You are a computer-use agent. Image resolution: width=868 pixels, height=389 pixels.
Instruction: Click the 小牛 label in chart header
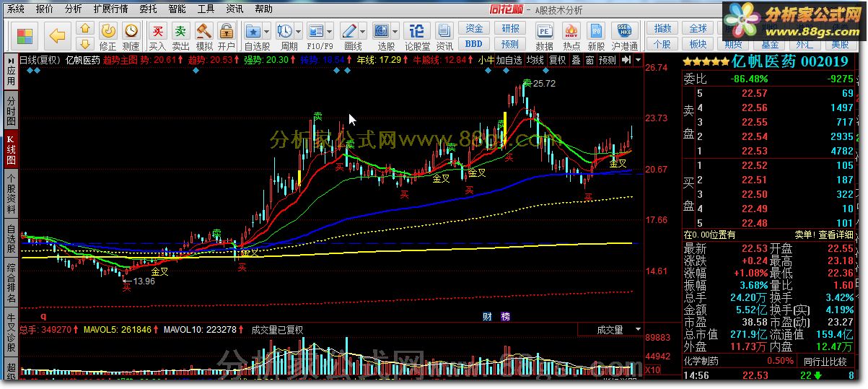[485, 60]
